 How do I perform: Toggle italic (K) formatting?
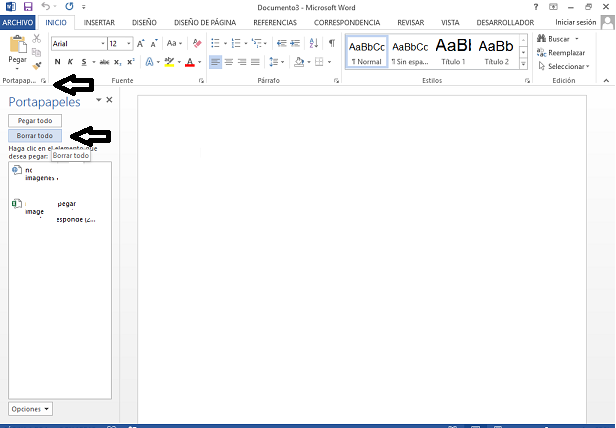[x=70, y=62]
